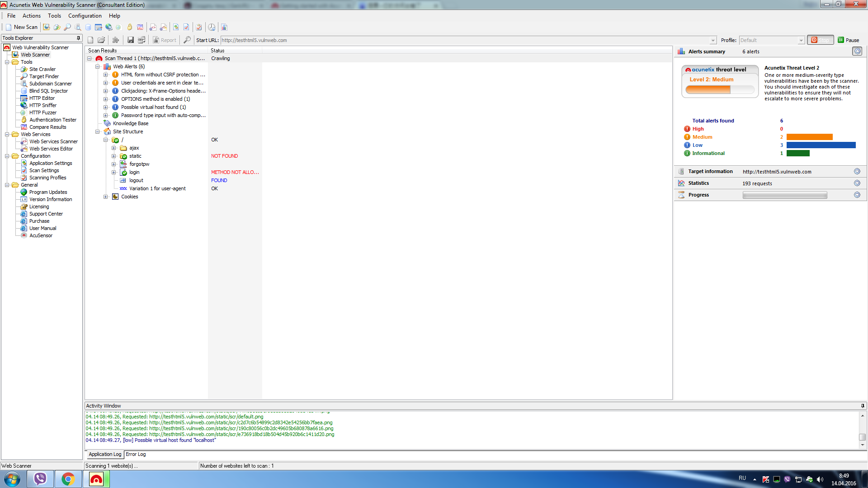Expand the Cookies tree node

(x=106, y=197)
